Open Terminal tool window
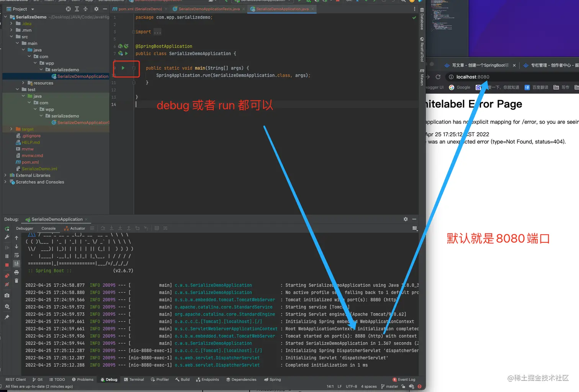The width and height of the screenshot is (579, 392). (x=134, y=379)
